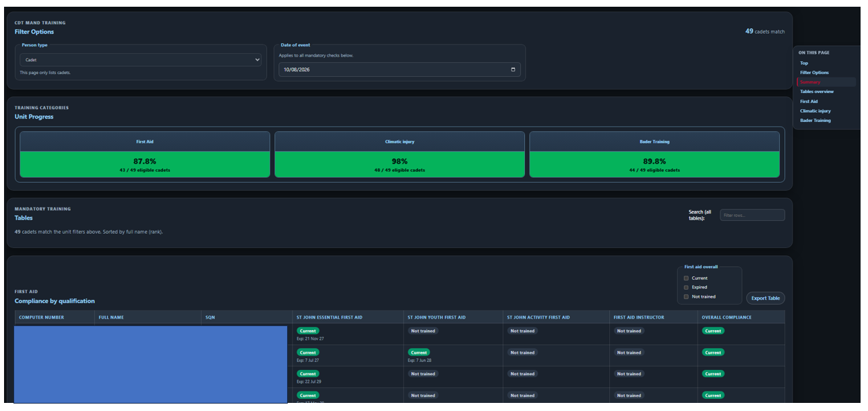
Task: Select the Climatic injury 98% progress card
Action: pos(400,154)
